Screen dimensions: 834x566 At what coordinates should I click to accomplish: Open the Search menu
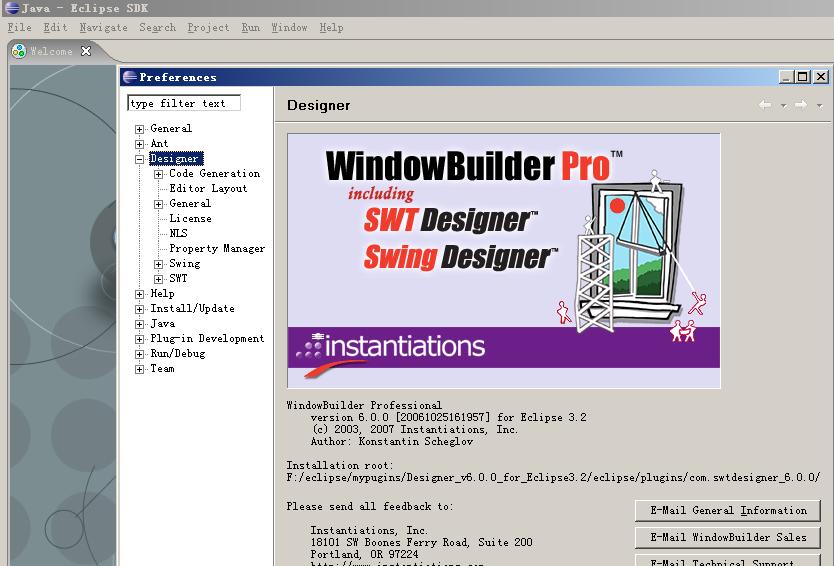(x=157, y=27)
